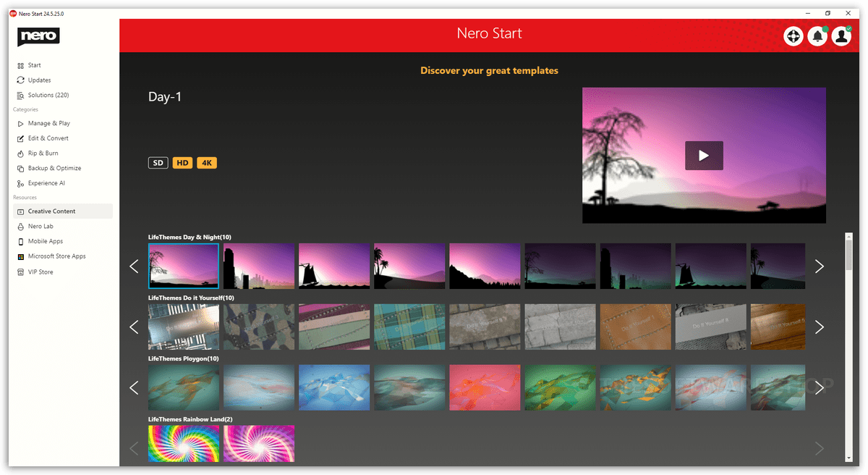Show previous Day & Night templates
Viewport: 868px width, 475px height.
click(x=134, y=266)
